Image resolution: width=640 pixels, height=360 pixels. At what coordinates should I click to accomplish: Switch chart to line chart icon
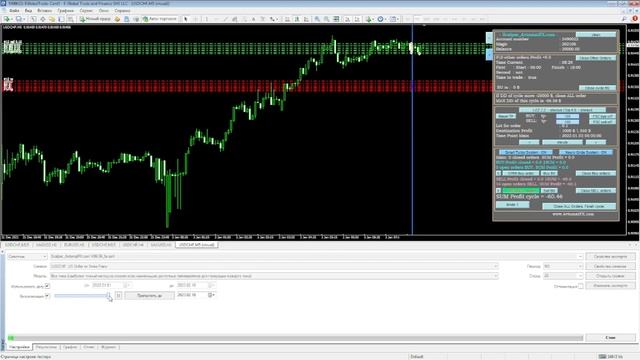[x=306, y=19]
